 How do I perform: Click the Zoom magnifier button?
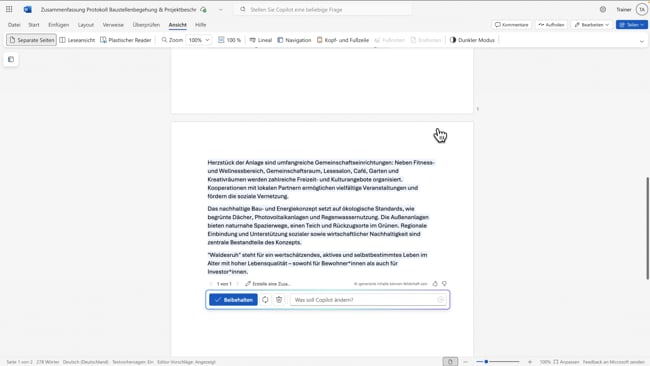172,40
